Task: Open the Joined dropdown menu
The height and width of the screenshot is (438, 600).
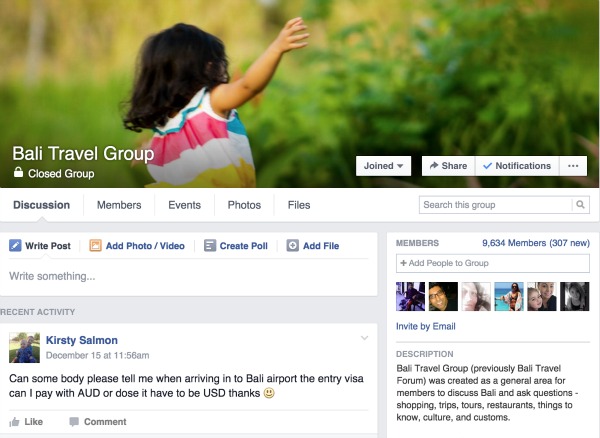Action: [383, 166]
